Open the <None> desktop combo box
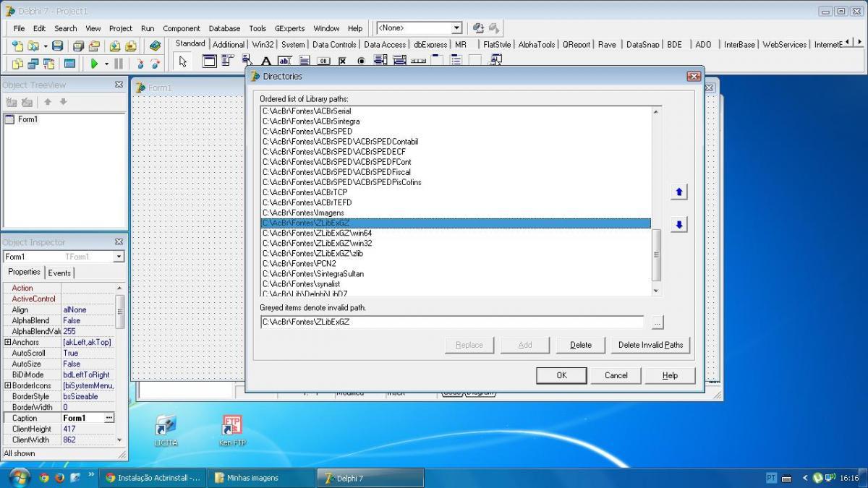Screen dimensions: 868x488 point(456,28)
